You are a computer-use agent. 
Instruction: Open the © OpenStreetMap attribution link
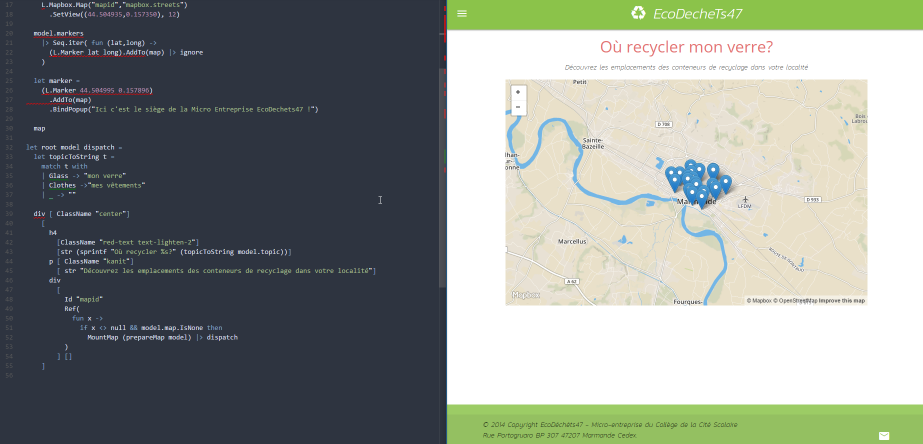[x=795, y=300]
